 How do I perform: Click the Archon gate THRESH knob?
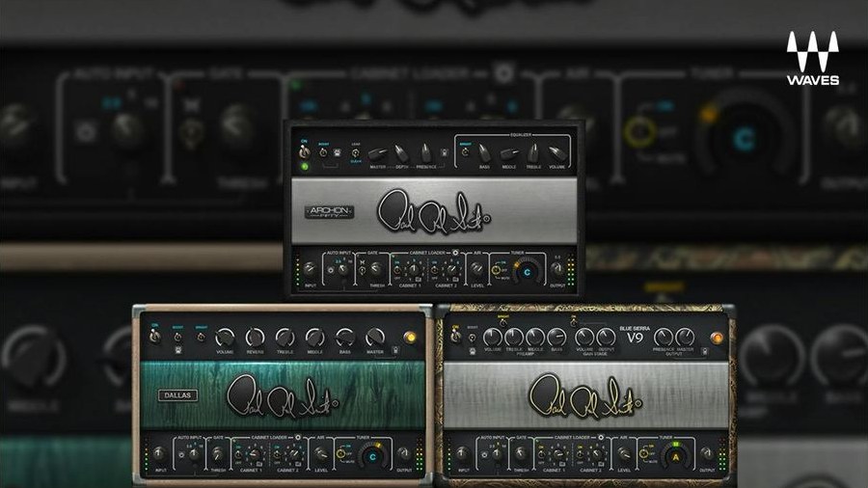[x=375, y=268]
